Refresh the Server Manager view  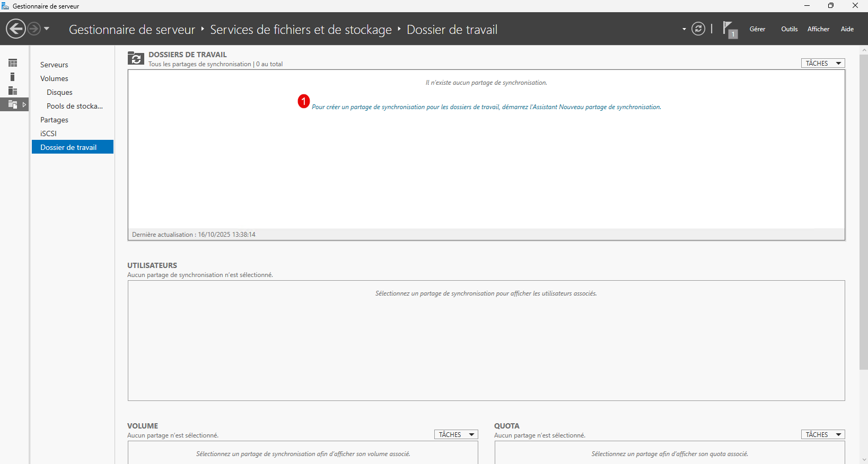click(x=698, y=29)
